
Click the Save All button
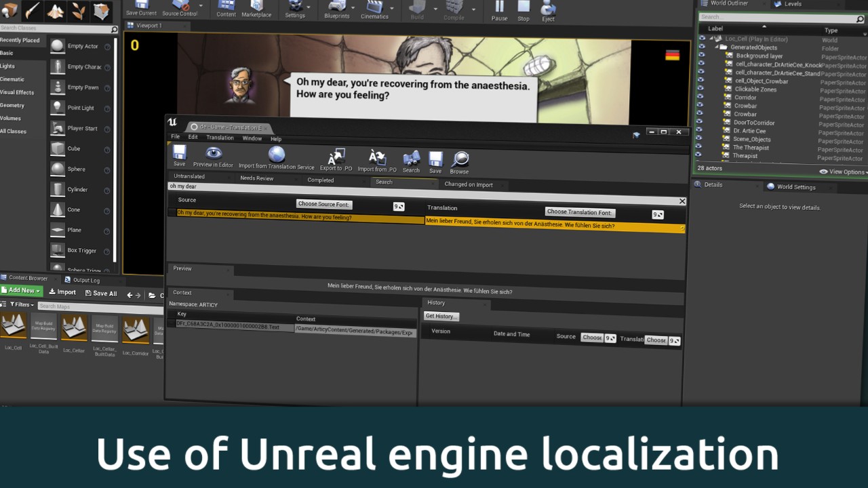(x=100, y=293)
